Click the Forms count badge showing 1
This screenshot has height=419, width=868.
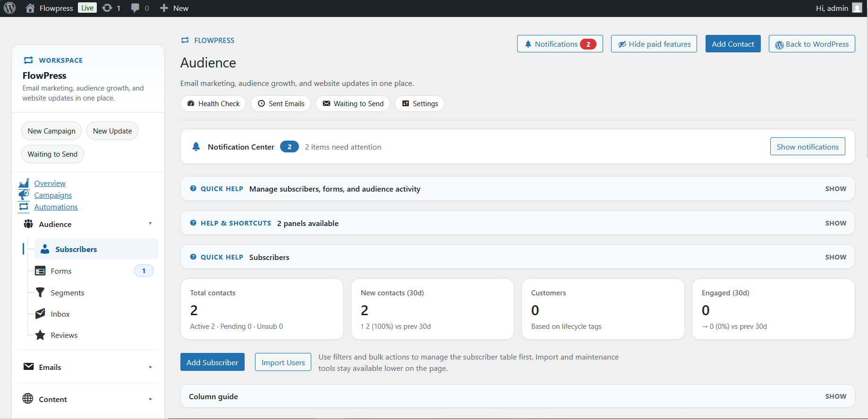[x=144, y=271]
